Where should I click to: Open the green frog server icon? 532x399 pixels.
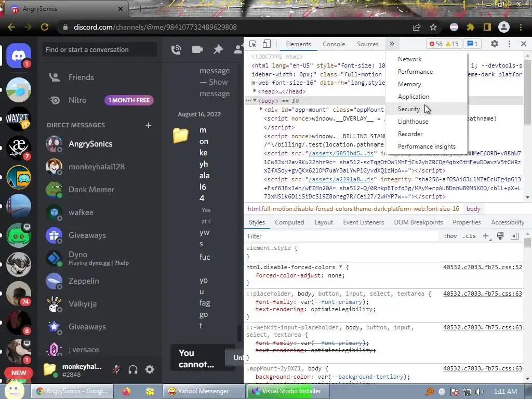tap(19, 235)
